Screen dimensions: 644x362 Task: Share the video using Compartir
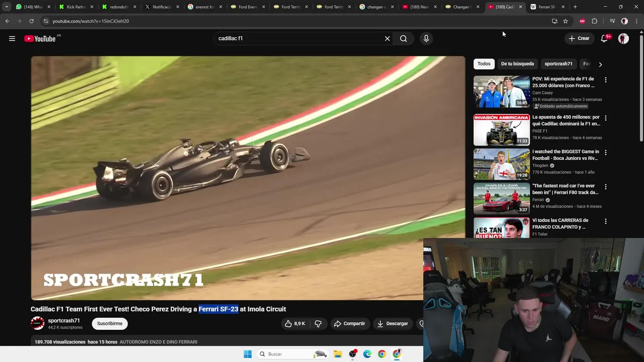pyautogui.click(x=349, y=324)
